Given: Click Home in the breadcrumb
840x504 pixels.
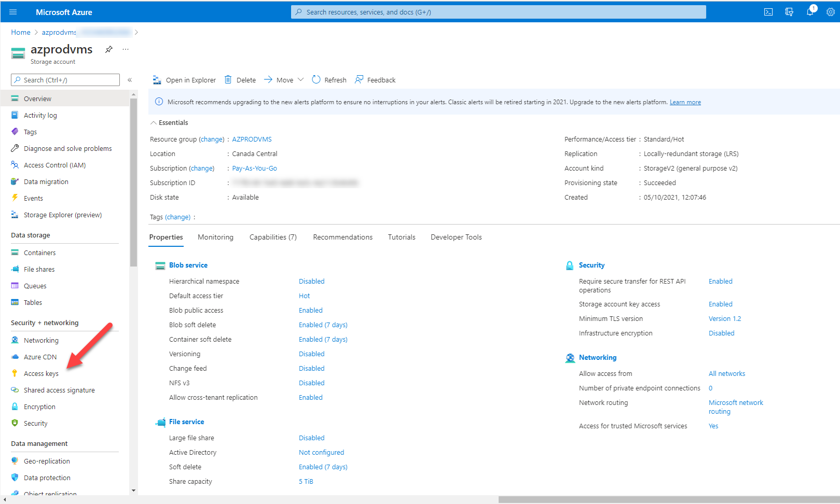Looking at the screenshot, I should (21, 32).
